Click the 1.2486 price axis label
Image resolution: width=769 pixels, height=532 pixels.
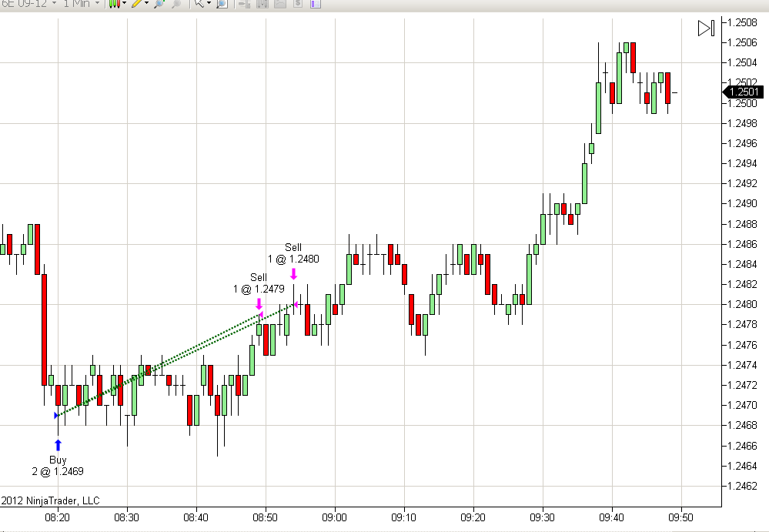pyautogui.click(x=742, y=244)
